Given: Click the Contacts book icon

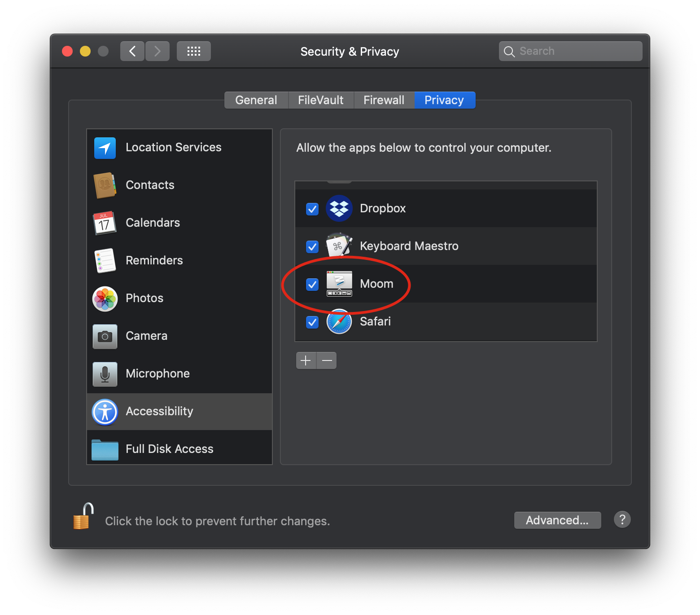Looking at the screenshot, I should coord(105,185).
